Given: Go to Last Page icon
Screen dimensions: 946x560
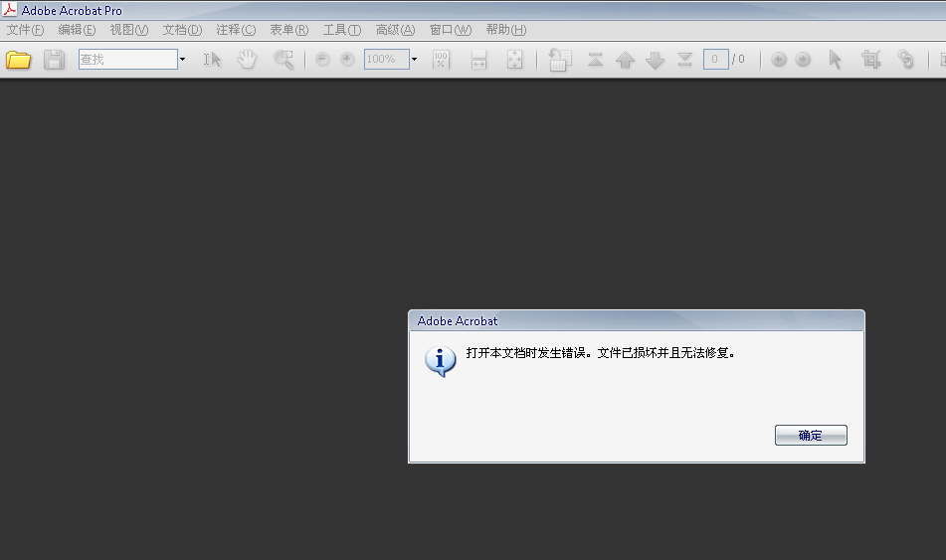Looking at the screenshot, I should [684, 59].
